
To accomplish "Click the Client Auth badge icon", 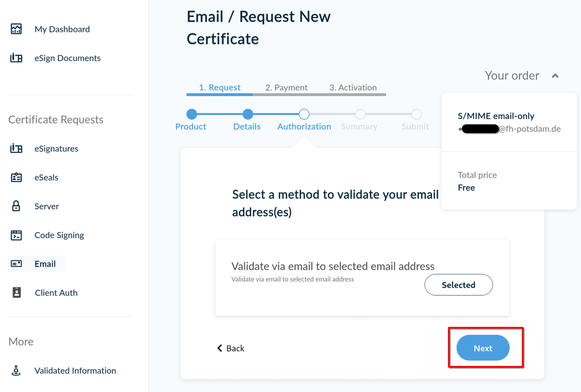I will [x=17, y=292].
